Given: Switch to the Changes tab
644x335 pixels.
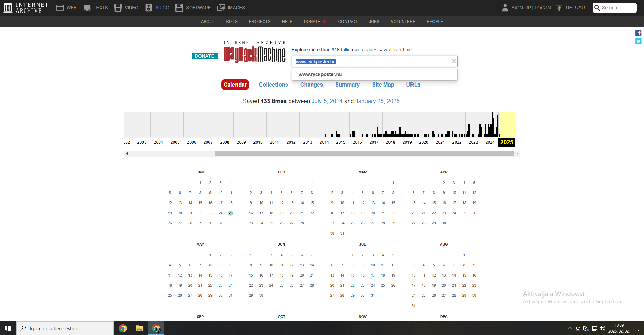Looking at the screenshot, I should (311, 85).
